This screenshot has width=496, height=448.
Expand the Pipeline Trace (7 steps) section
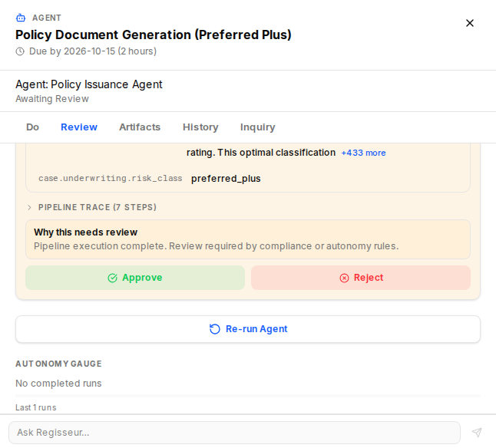[x=91, y=207]
